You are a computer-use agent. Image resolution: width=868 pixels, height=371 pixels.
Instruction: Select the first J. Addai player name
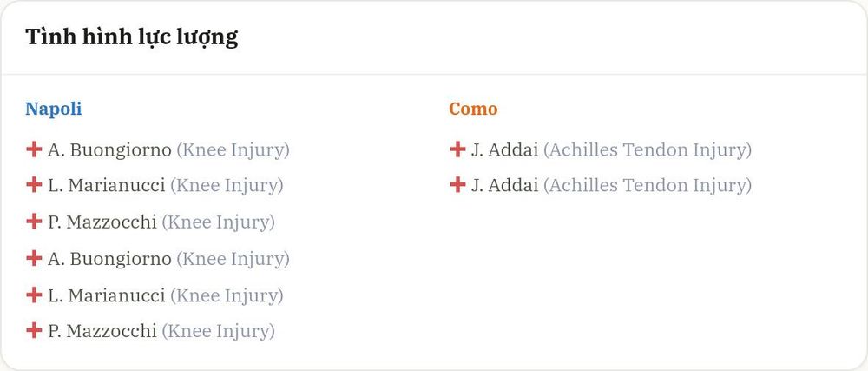[504, 150]
